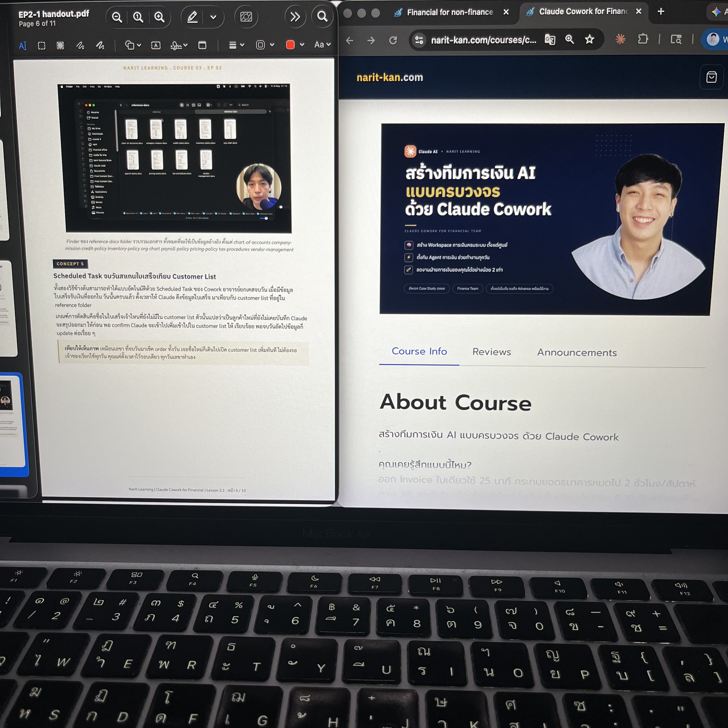The image size is (728, 728).
Task: Open the Aa Text Style dropdown
Action: point(323,45)
